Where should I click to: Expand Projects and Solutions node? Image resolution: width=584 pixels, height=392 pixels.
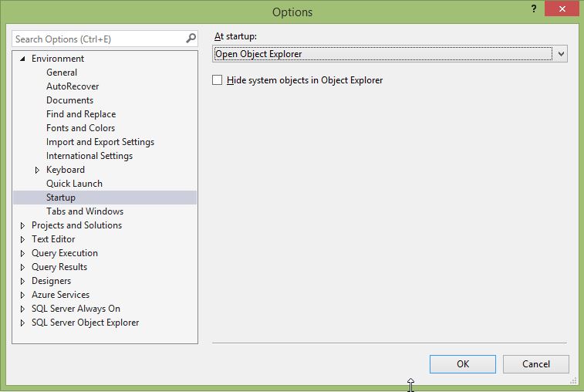22,225
